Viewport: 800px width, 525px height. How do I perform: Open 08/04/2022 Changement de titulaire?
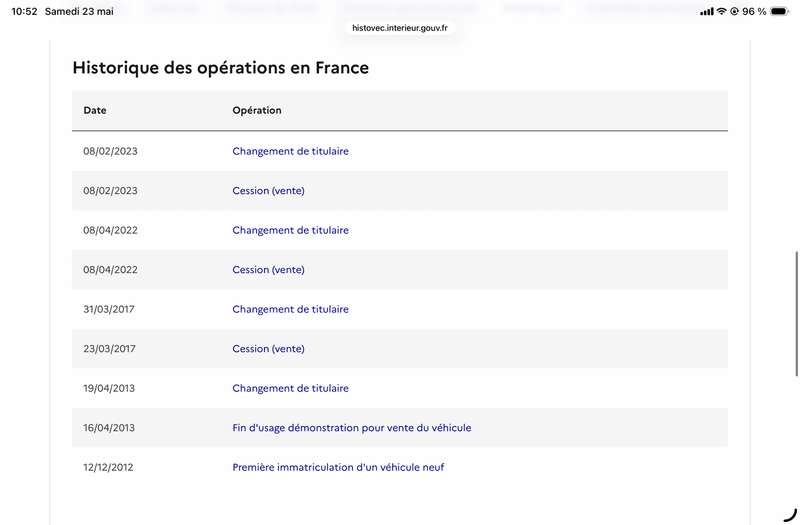pyautogui.click(x=290, y=230)
